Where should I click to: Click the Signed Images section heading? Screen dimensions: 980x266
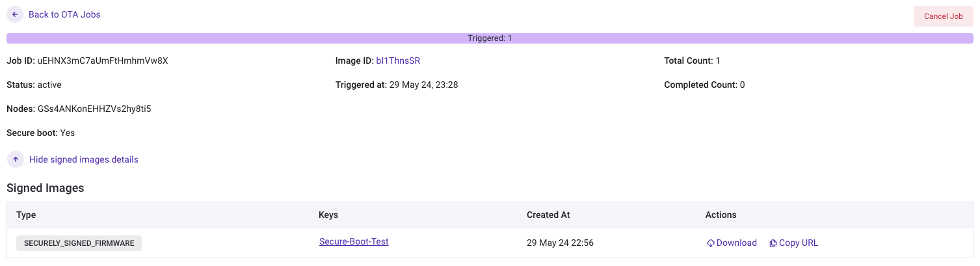(46, 188)
